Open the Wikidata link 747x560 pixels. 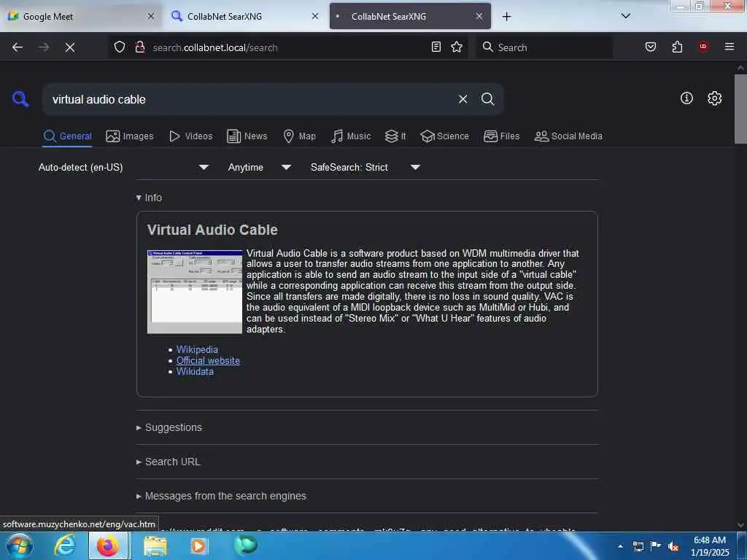[195, 371]
